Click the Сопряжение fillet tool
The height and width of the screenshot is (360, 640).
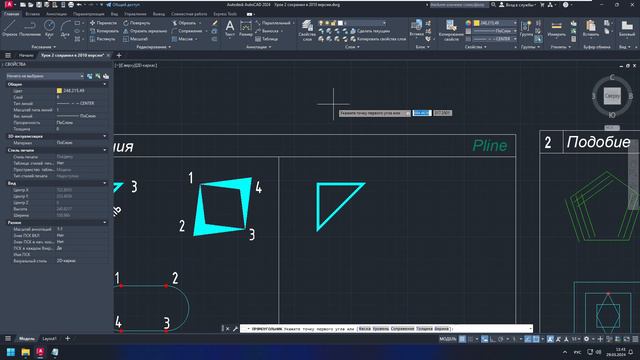click(x=187, y=31)
